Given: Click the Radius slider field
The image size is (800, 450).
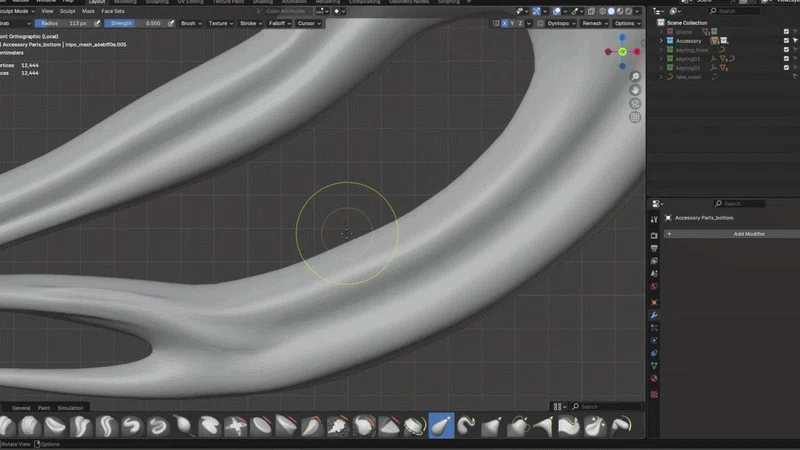Looking at the screenshot, I should point(64,23).
